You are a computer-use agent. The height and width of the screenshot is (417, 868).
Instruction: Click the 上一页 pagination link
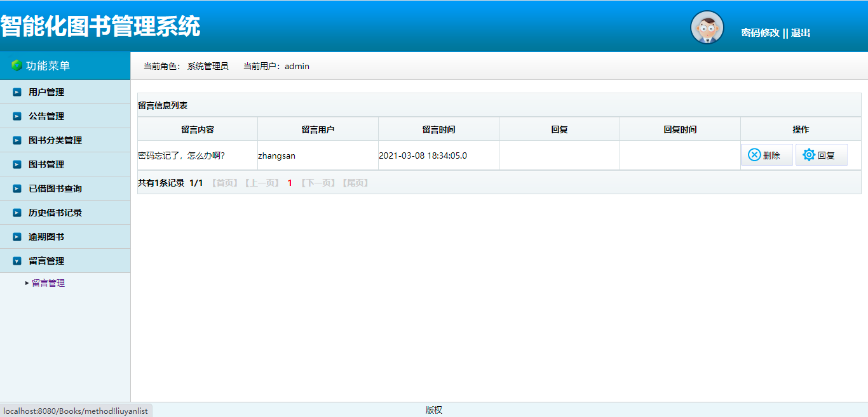262,183
